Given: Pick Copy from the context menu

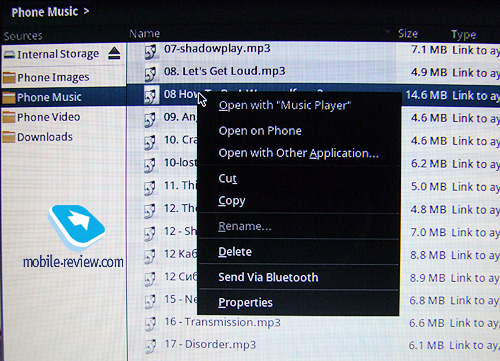Looking at the screenshot, I should [232, 201].
